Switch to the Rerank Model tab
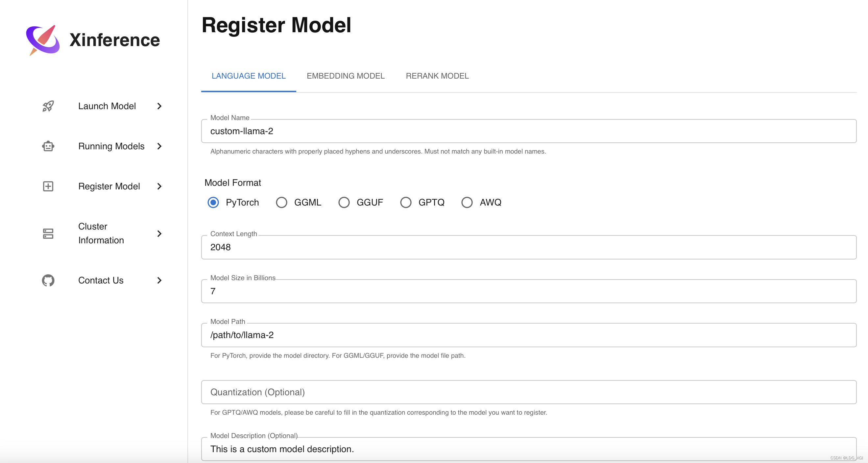Screen dimensions: 868x463 pos(437,76)
